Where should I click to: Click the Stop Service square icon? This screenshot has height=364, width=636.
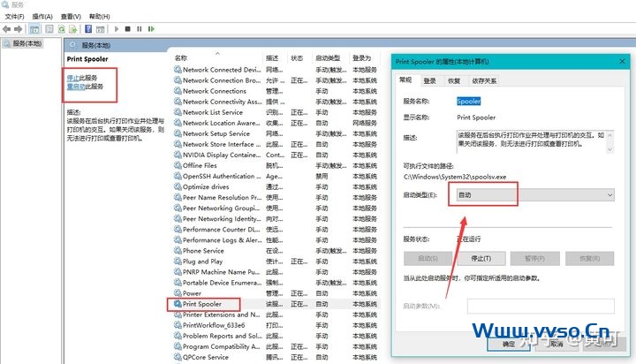[x=128, y=28]
